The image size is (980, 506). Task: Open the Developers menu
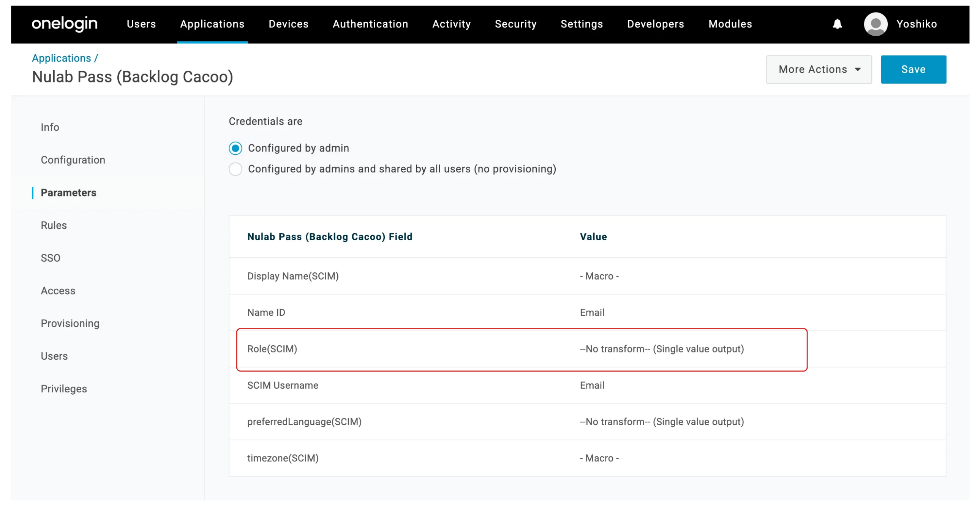(x=656, y=24)
